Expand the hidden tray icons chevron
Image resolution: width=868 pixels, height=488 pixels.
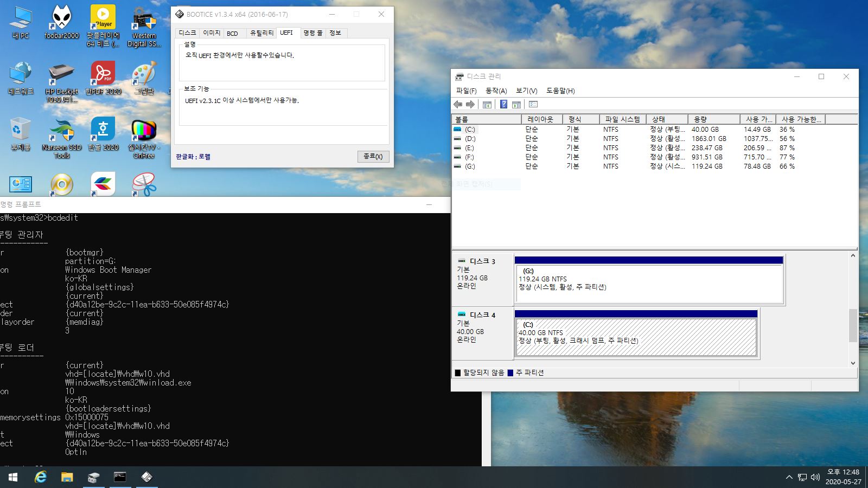[789, 477]
